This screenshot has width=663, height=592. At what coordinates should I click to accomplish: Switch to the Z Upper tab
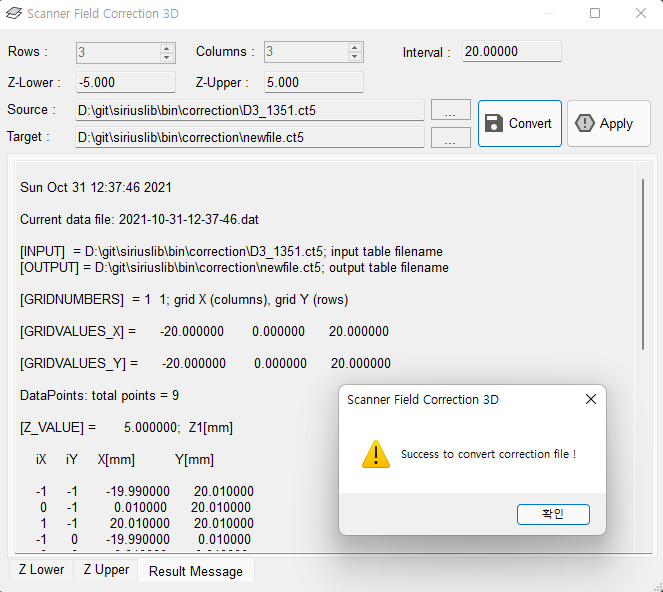[x=106, y=570]
